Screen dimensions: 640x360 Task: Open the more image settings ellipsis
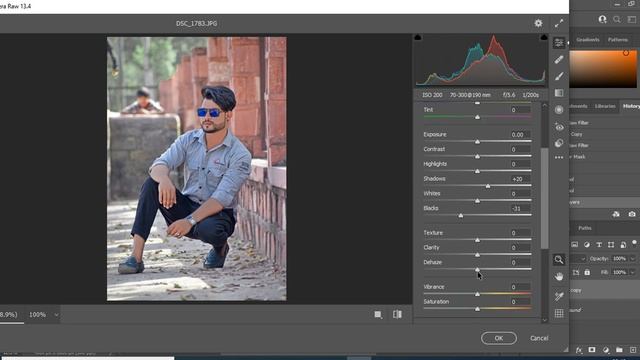point(559,157)
